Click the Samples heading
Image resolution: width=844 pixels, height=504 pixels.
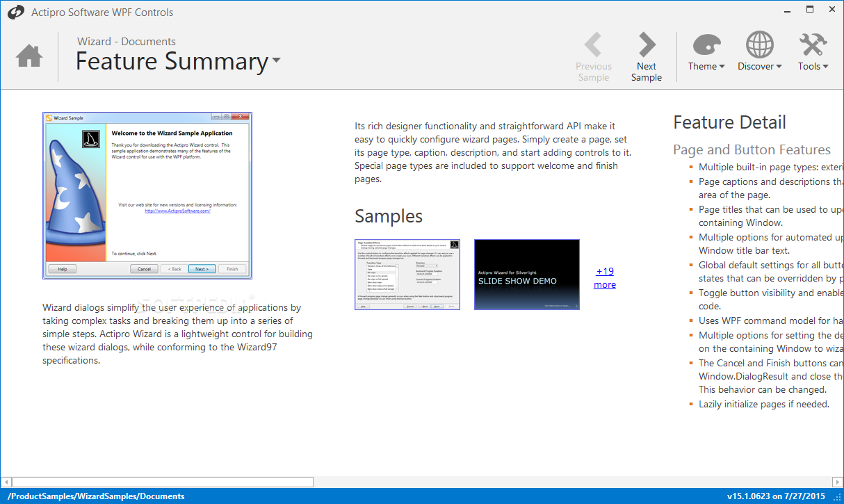[x=389, y=216]
